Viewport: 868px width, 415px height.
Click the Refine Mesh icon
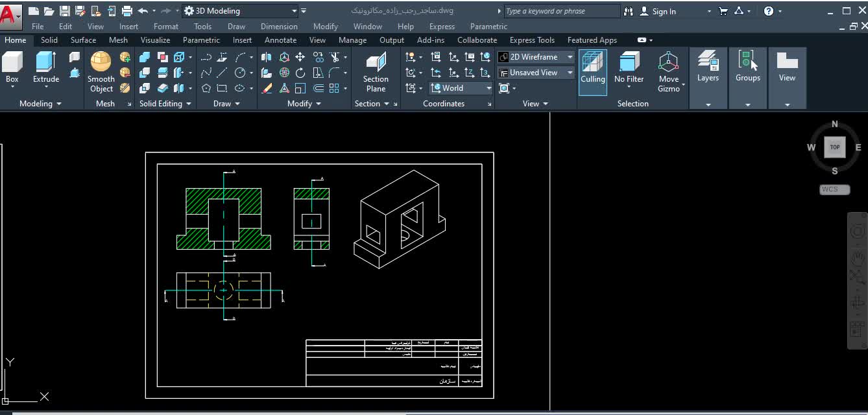click(125, 88)
